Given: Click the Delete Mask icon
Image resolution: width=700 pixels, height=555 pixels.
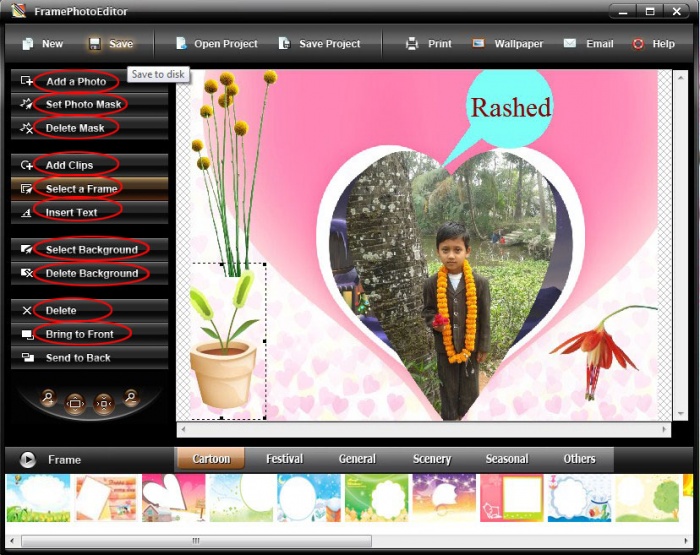Looking at the screenshot, I should coord(27,128).
